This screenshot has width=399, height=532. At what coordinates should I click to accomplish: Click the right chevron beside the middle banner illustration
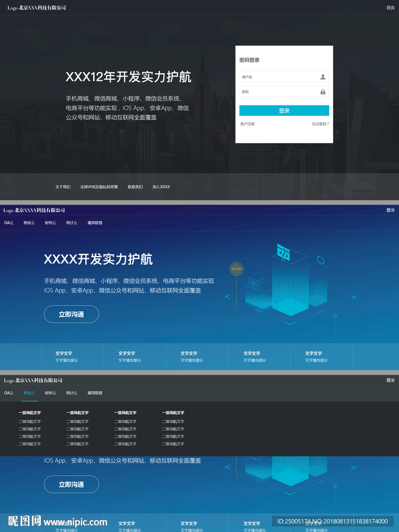(x=353, y=297)
